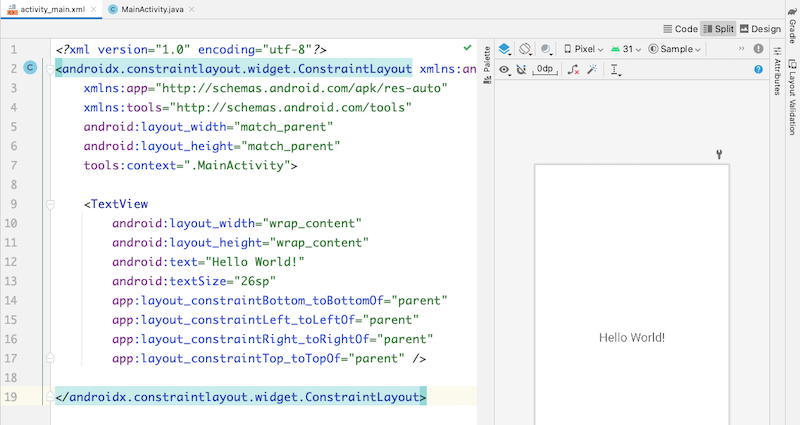Click the xmlns:app declaration line

(265, 88)
